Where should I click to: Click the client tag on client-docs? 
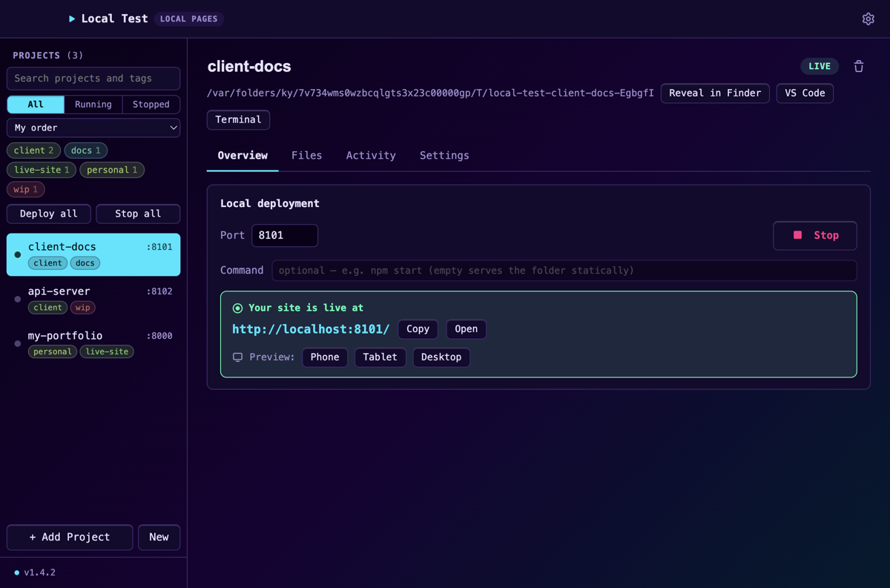(47, 263)
